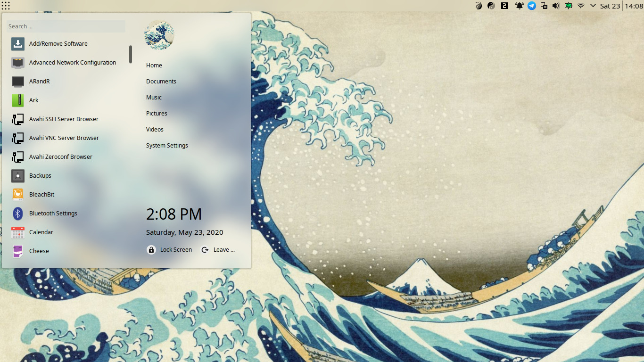
Task: Click the application list scrollbar handle
Action: tap(131, 55)
